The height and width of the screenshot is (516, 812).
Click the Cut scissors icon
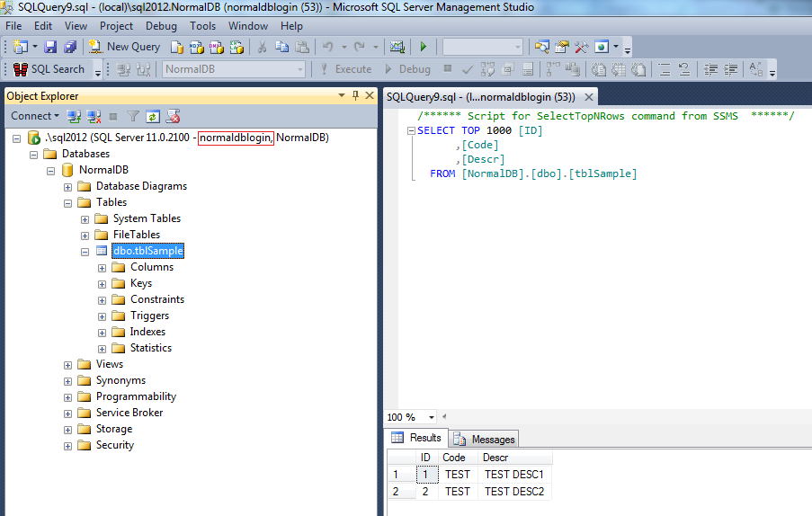(x=262, y=47)
